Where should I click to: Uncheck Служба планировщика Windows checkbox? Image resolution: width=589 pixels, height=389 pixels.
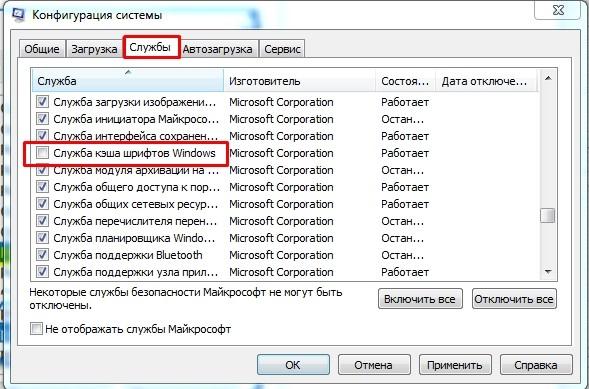tap(42, 238)
